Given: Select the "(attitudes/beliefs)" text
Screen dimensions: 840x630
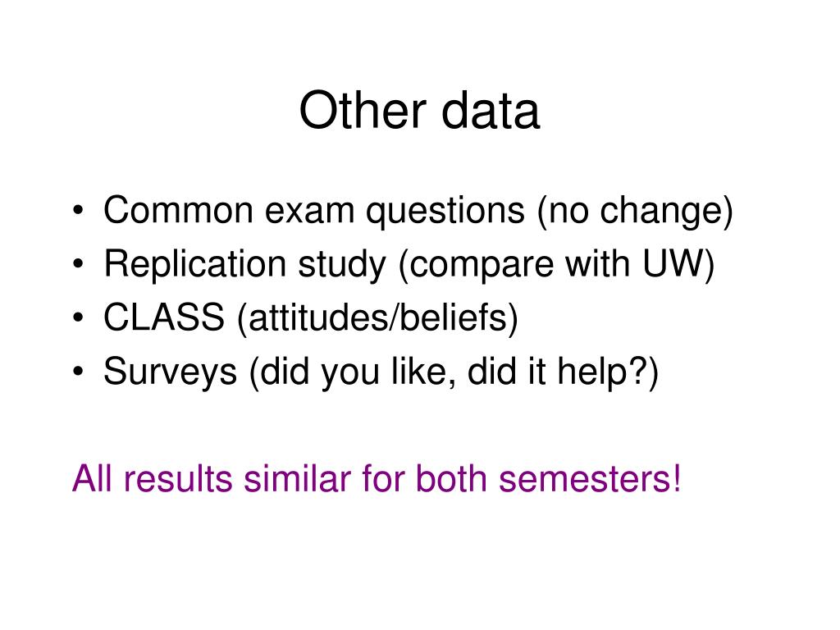Looking at the screenshot, I should coord(377,318).
